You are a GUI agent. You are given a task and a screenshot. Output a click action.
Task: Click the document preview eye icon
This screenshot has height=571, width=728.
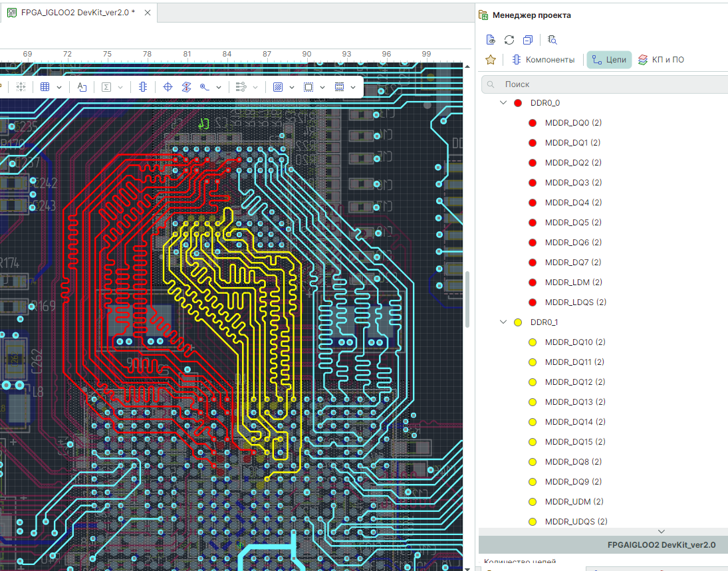click(x=491, y=39)
